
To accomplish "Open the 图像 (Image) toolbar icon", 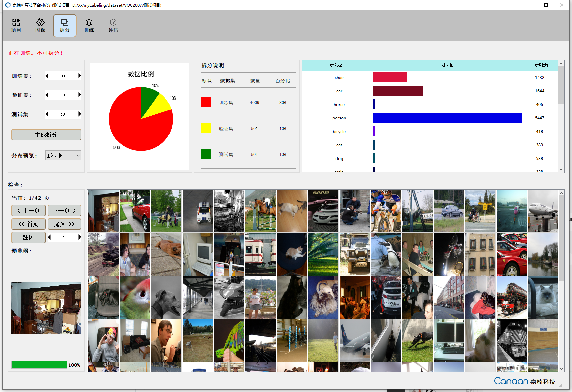I will tap(41, 26).
